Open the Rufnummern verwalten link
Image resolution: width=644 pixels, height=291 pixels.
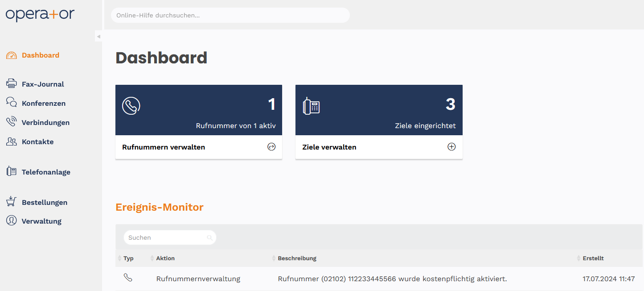coord(164,147)
